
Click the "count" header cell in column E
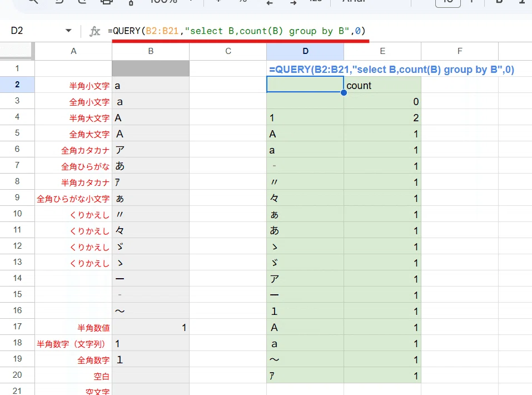click(382, 85)
